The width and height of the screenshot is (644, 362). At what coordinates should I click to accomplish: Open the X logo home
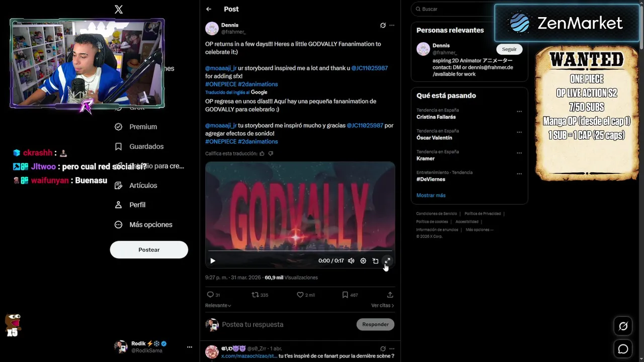pos(119,9)
